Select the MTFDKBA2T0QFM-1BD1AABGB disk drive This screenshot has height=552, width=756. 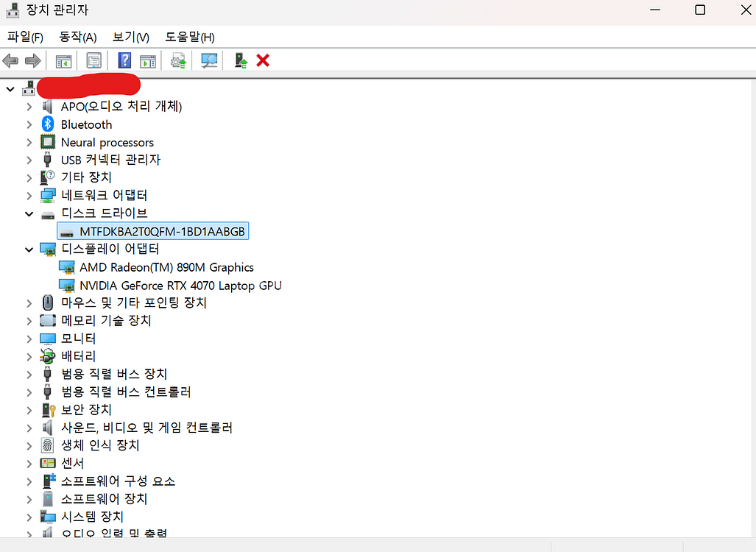162,231
